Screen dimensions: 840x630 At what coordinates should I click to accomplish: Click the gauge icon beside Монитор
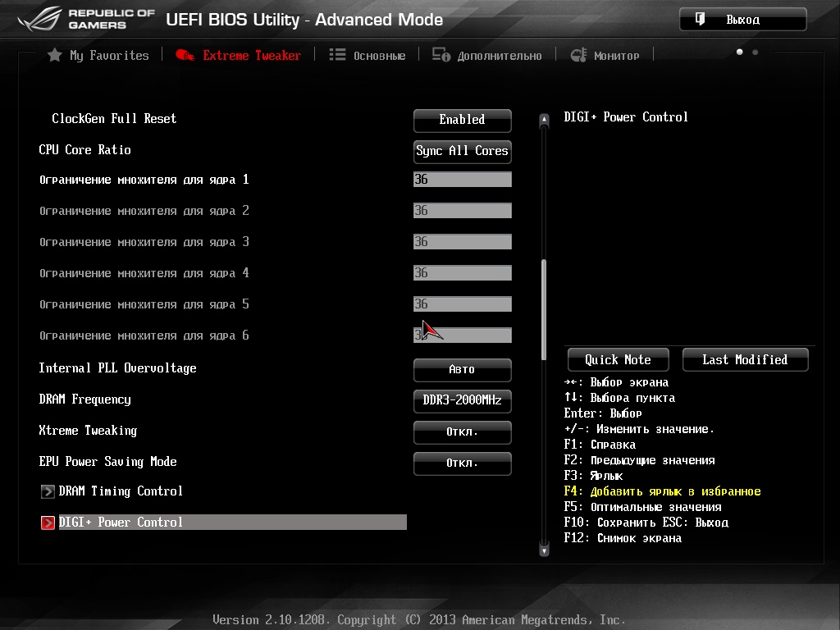coord(578,55)
